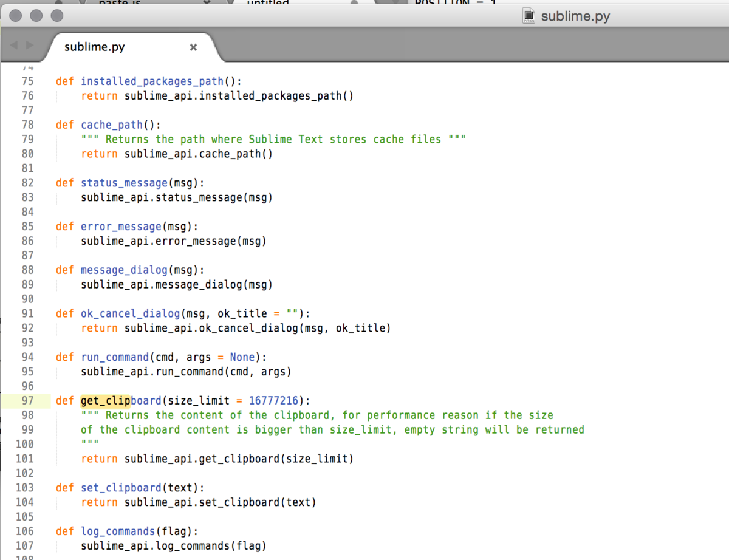Click sublime_api.message_dialog(msg) on line 89

tap(177, 285)
